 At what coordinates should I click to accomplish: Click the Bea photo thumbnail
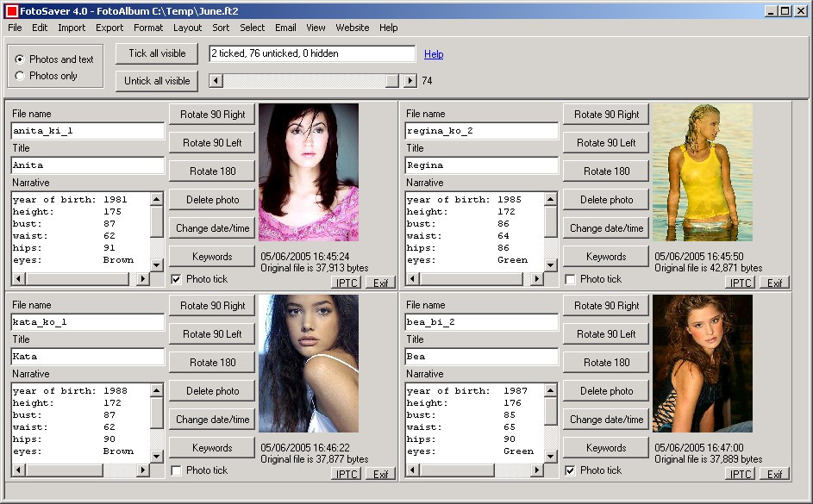(x=703, y=364)
